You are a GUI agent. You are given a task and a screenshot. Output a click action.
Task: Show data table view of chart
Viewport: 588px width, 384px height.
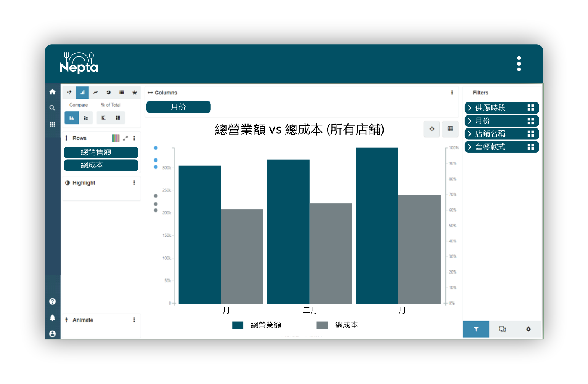(x=450, y=129)
